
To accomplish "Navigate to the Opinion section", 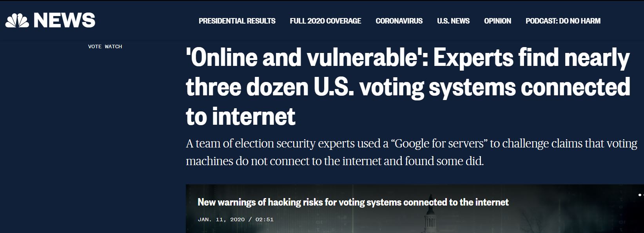I will [497, 21].
